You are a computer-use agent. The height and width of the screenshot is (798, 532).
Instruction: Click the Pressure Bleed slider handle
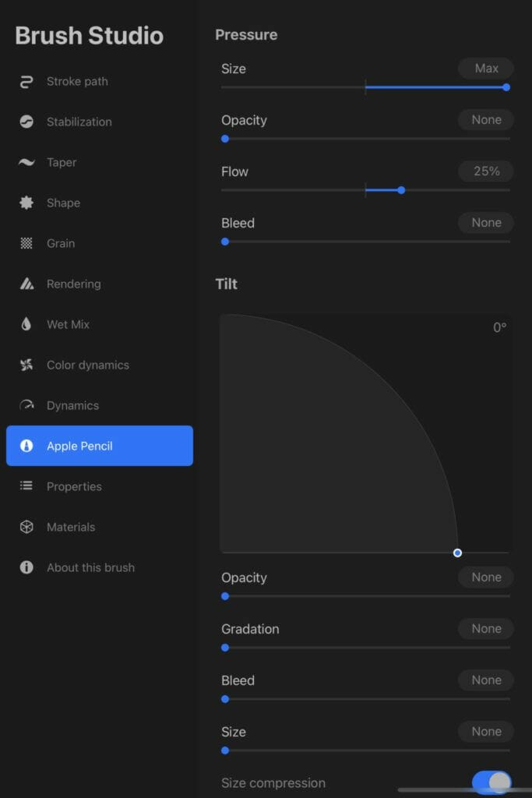pyautogui.click(x=225, y=242)
